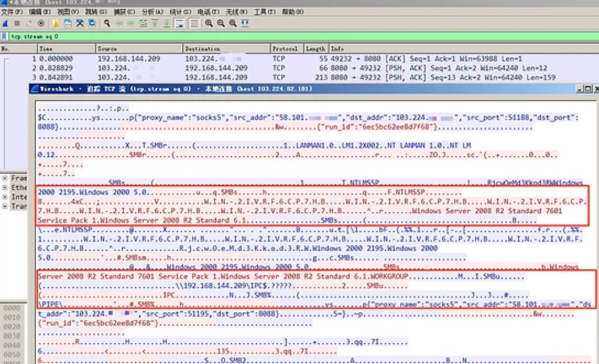599x364 pixels.
Task: Click the go-to-specific-packet icon
Action: pyautogui.click(x=143, y=24)
